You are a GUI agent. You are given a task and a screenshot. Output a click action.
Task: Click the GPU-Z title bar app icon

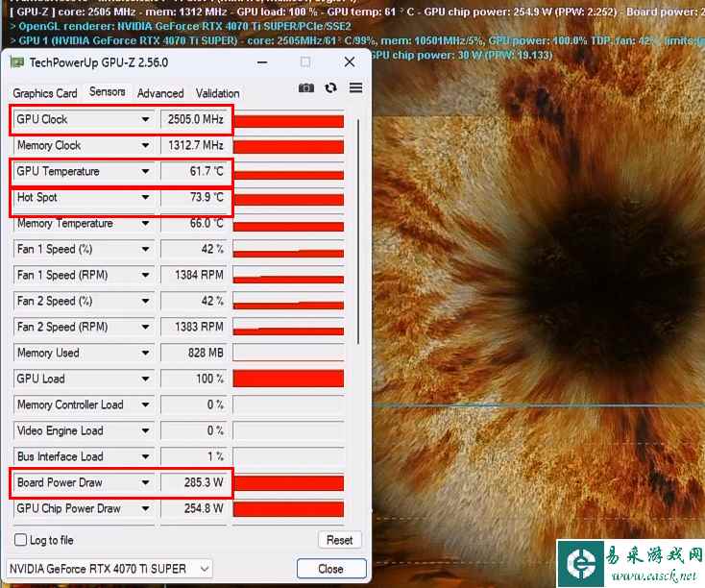tap(17, 62)
